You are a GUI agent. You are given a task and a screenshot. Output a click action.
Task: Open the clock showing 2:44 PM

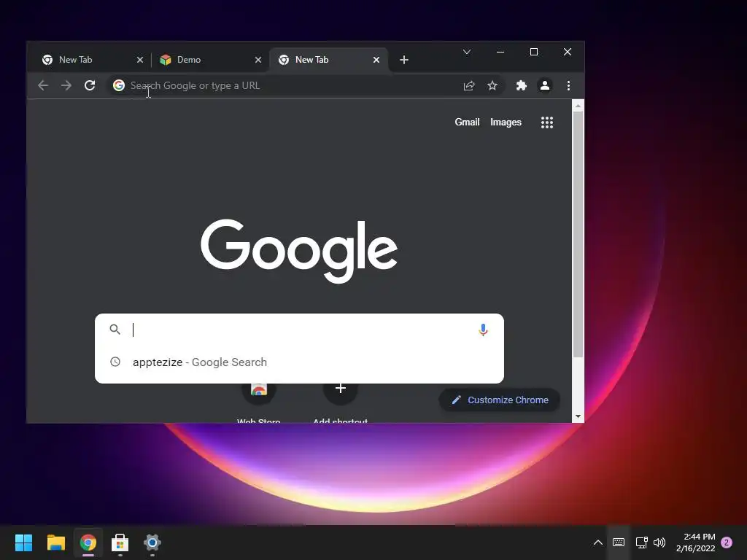pyautogui.click(x=695, y=542)
